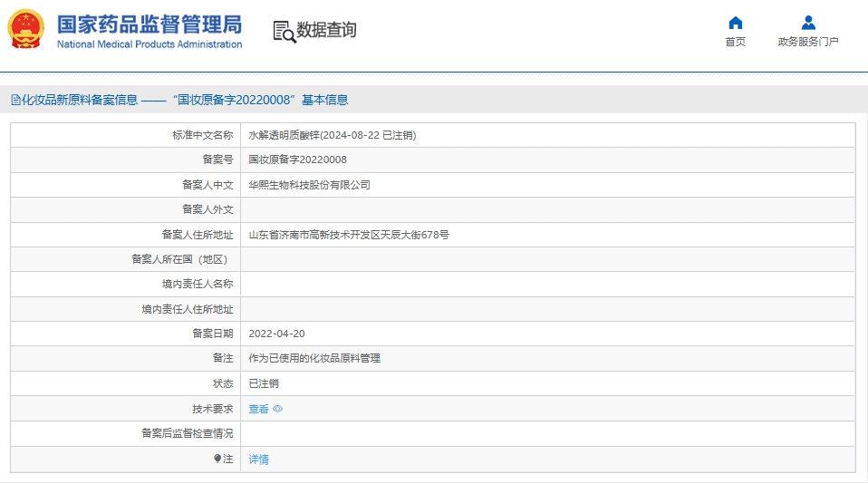Go to 首页 via its text label
868x484 pixels.
735,42
